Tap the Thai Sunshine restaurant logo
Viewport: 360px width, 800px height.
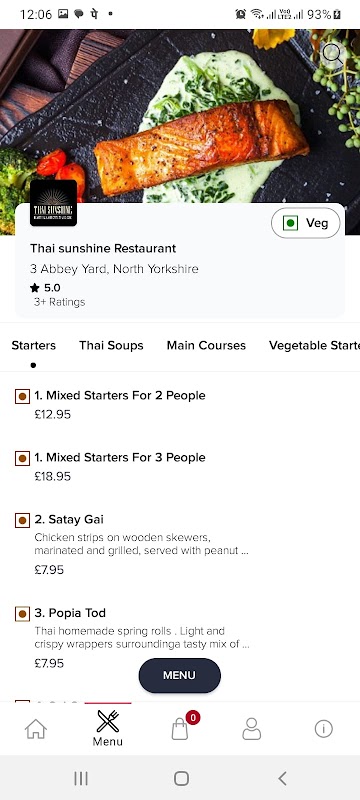click(x=54, y=203)
